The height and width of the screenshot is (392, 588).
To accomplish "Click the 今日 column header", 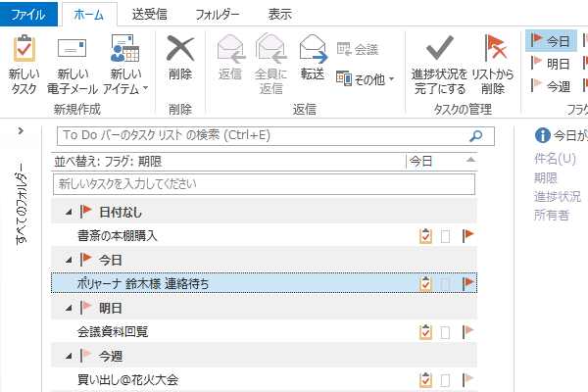I will click(x=420, y=162).
